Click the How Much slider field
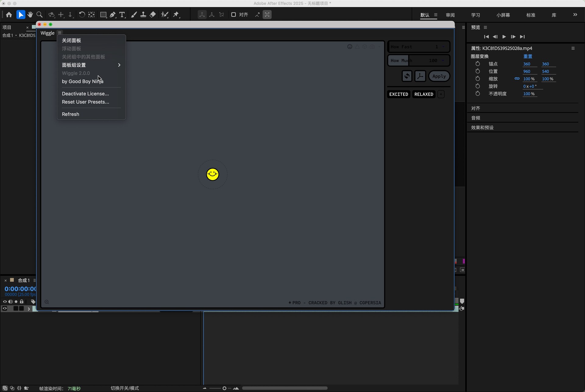Viewport: 585px width, 392px height. (x=418, y=60)
